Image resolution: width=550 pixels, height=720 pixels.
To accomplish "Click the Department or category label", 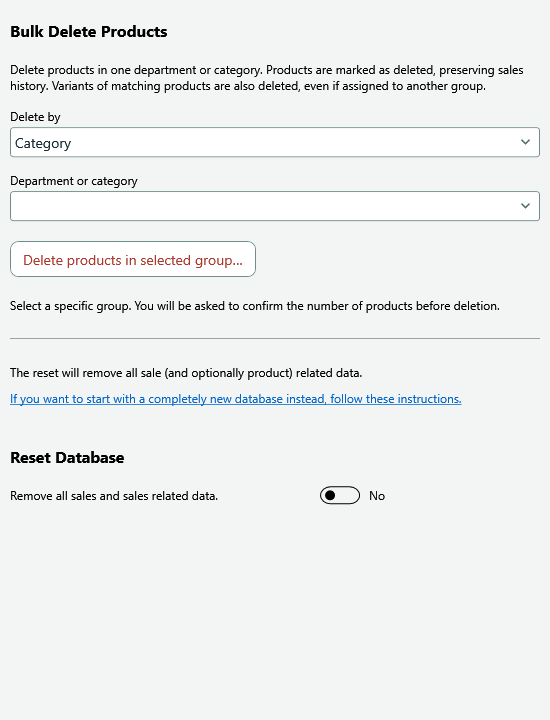I will pyautogui.click(x=74, y=181).
